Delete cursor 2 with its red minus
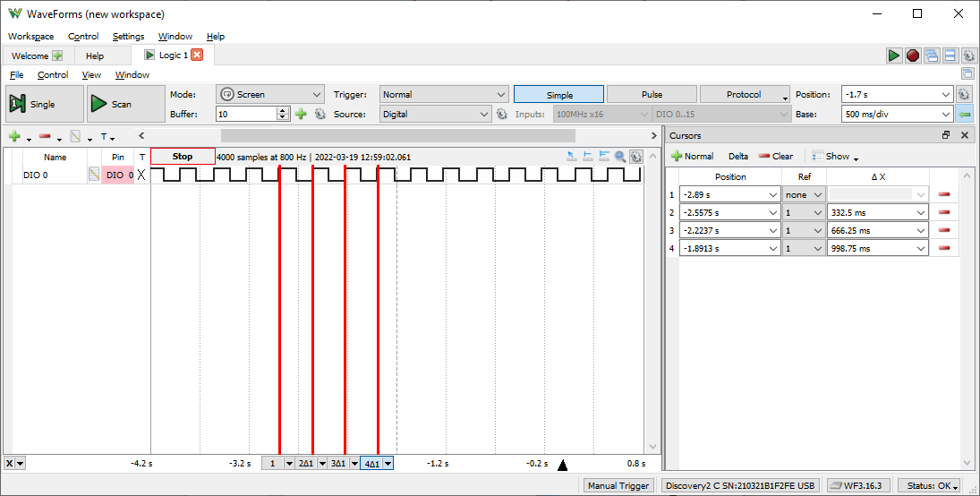980x496 pixels. pyautogui.click(x=944, y=213)
